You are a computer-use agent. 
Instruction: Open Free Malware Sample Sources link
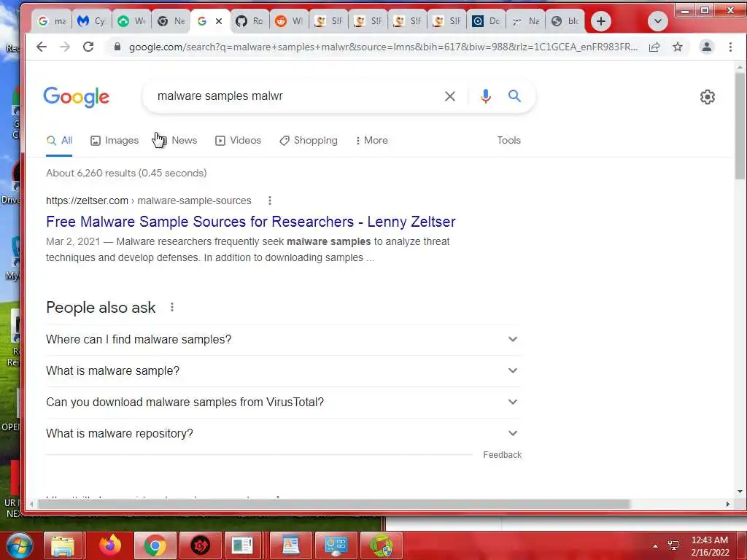pyautogui.click(x=251, y=222)
